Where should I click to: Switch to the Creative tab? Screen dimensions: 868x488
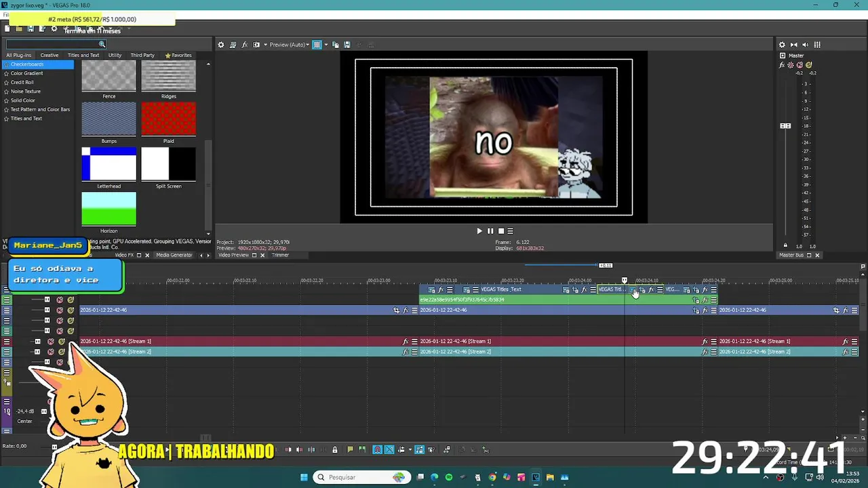click(x=49, y=55)
